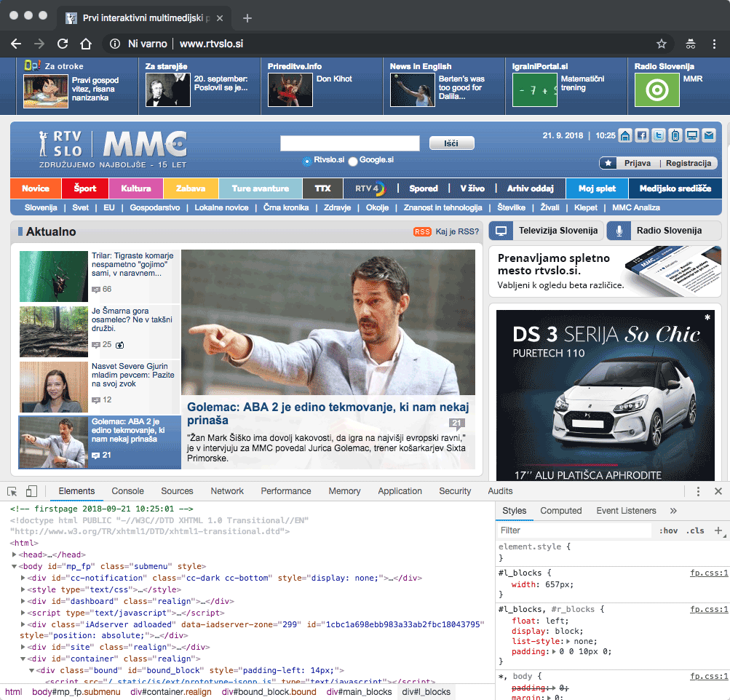This screenshot has width=730, height=700.
Task: Open the Prijava login link
Action: pos(638,163)
